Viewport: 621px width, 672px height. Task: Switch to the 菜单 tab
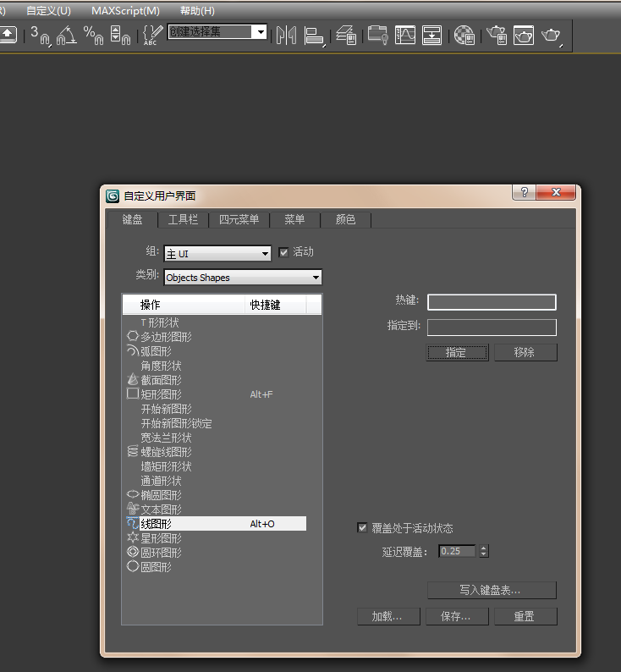point(294,219)
